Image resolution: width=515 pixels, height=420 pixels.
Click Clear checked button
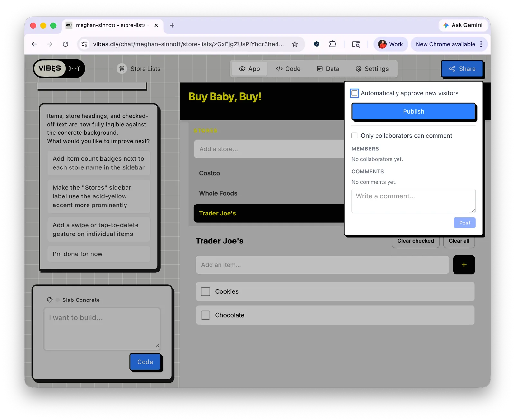(416, 241)
